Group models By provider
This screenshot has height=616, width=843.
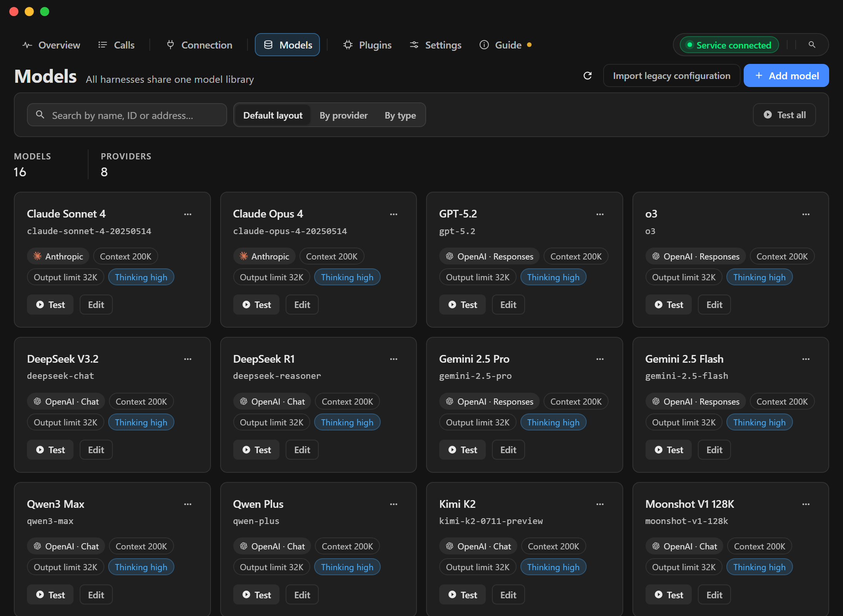[x=343, y=115]
